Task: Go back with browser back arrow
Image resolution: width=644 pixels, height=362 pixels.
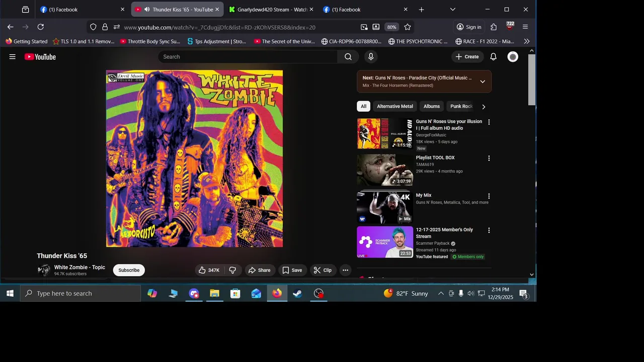Action: 10,27
